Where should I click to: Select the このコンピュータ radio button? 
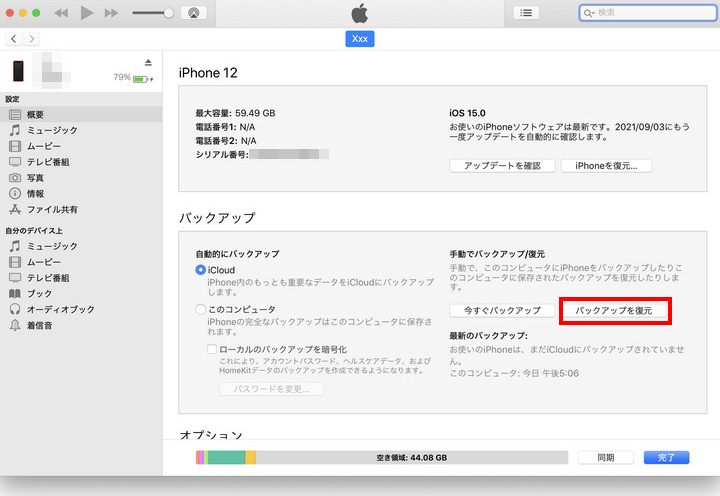200,310
